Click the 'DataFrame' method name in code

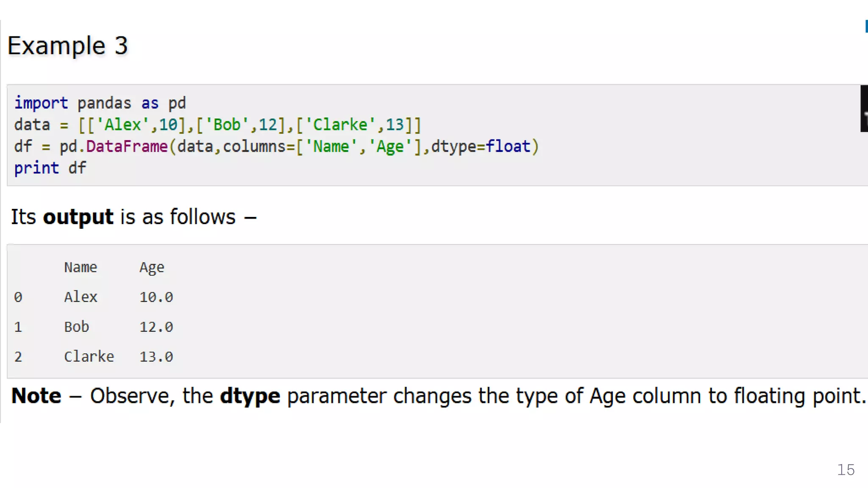coord(127,147)
